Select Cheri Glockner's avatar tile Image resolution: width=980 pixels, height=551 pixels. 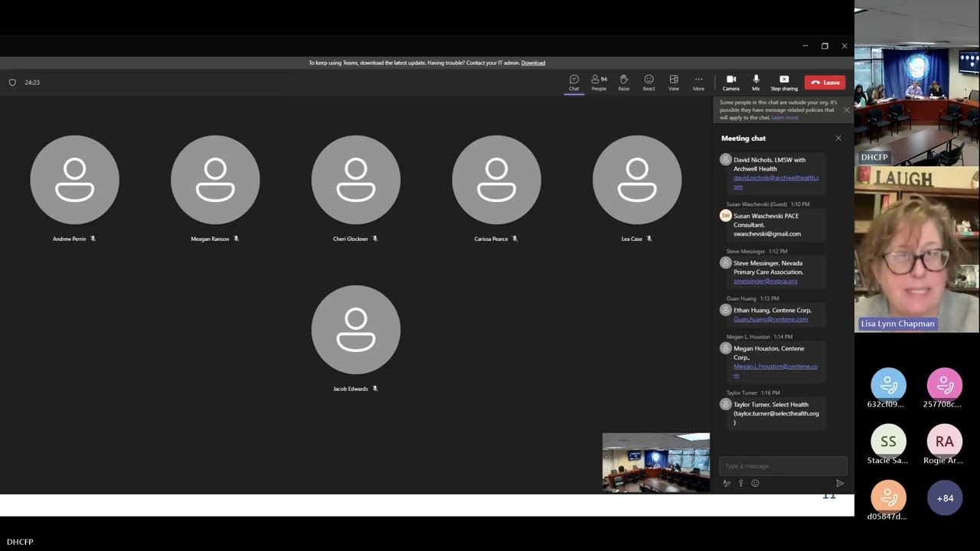[356, 181]
